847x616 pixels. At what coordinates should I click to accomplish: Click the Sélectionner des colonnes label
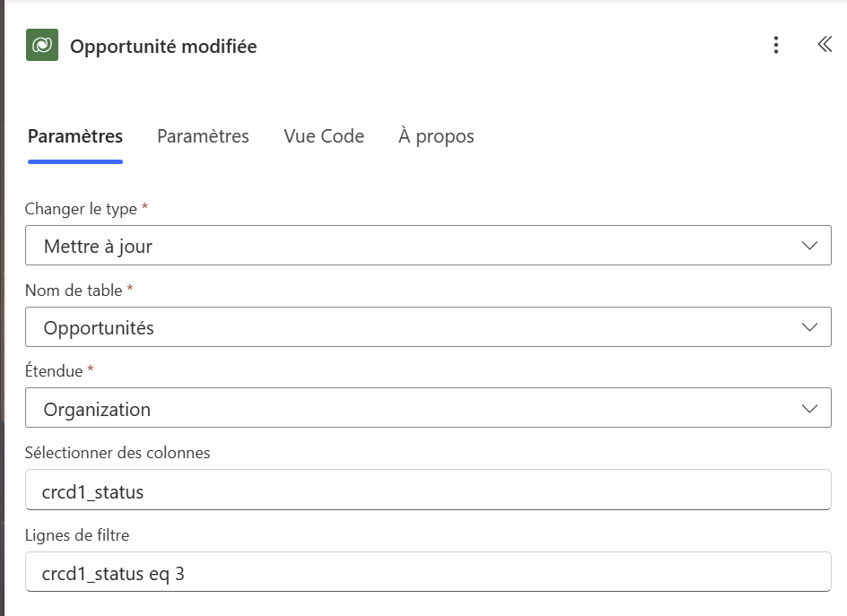click(x=118, y=453)
